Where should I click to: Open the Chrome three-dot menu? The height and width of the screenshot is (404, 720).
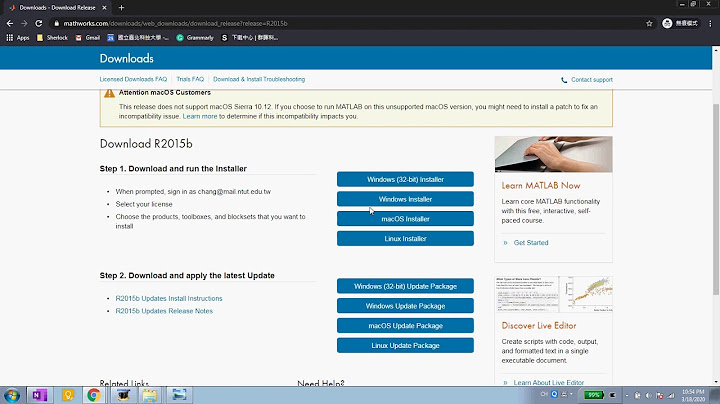[710, 23]
